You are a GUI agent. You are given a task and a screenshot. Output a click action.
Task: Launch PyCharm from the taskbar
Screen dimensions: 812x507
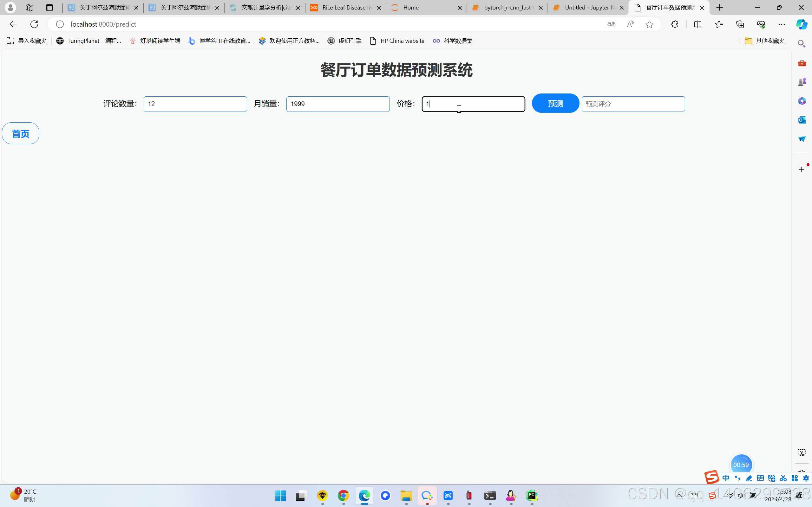532,495
